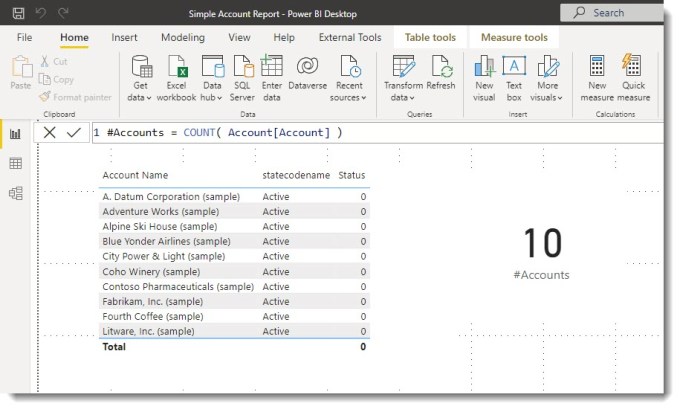Switch to Table tools tab
680x409 pixels.
[x=430, y=37]
